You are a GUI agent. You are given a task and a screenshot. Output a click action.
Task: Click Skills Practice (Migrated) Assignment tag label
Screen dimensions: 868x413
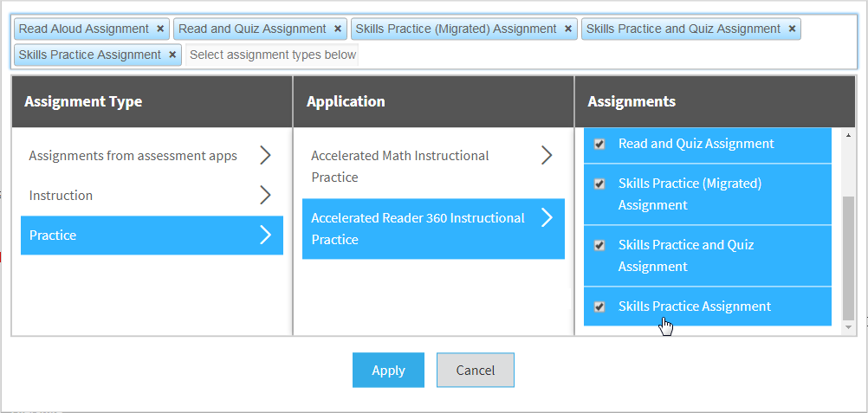(x=457, y=29)
